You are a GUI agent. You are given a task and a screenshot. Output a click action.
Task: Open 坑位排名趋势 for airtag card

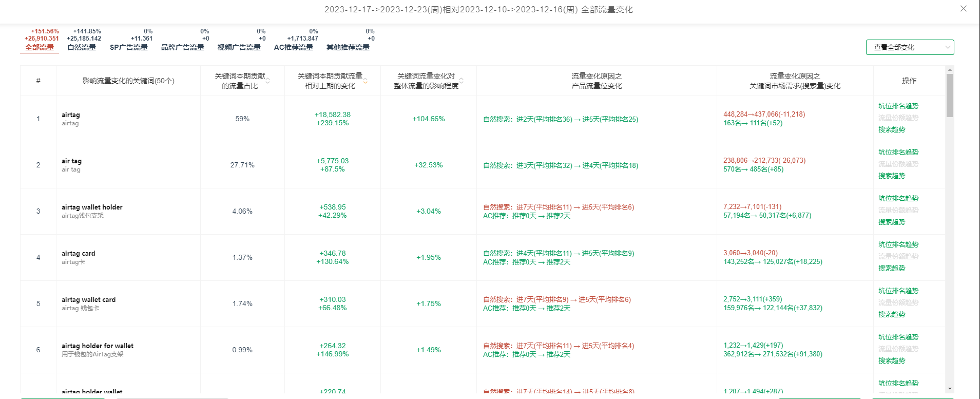898,244
